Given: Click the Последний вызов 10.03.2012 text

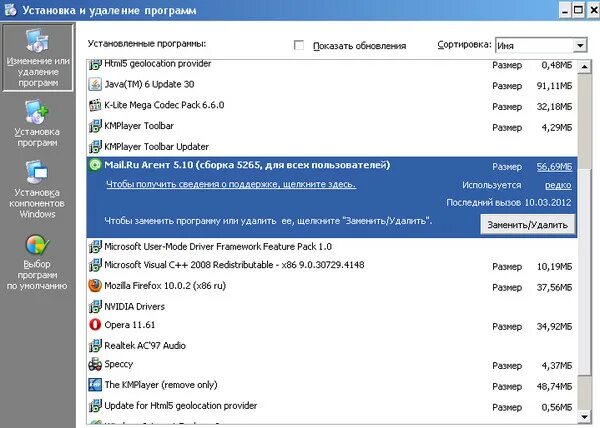Looking at the screenshot, I should (509, 203).
